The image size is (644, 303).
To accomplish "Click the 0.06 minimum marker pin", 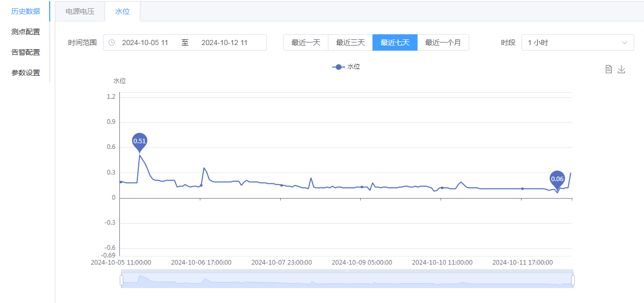I will click(x=557, y=180).
